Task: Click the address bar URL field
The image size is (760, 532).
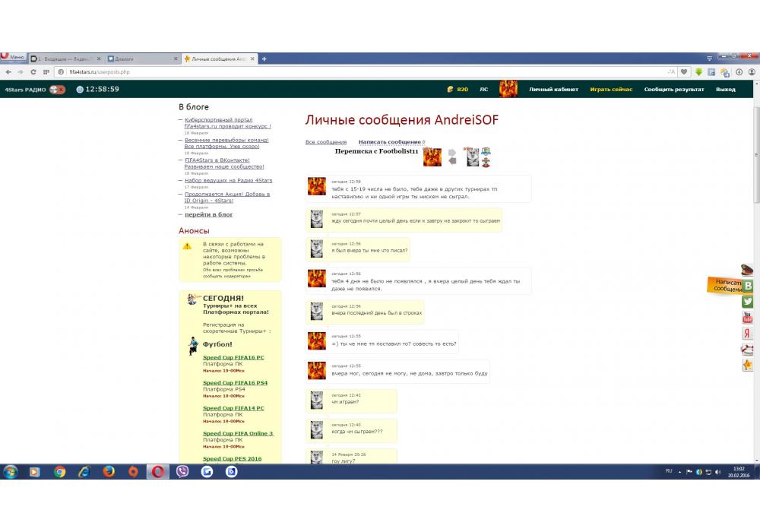Action: pyautogui.click(x=342, y=72)
